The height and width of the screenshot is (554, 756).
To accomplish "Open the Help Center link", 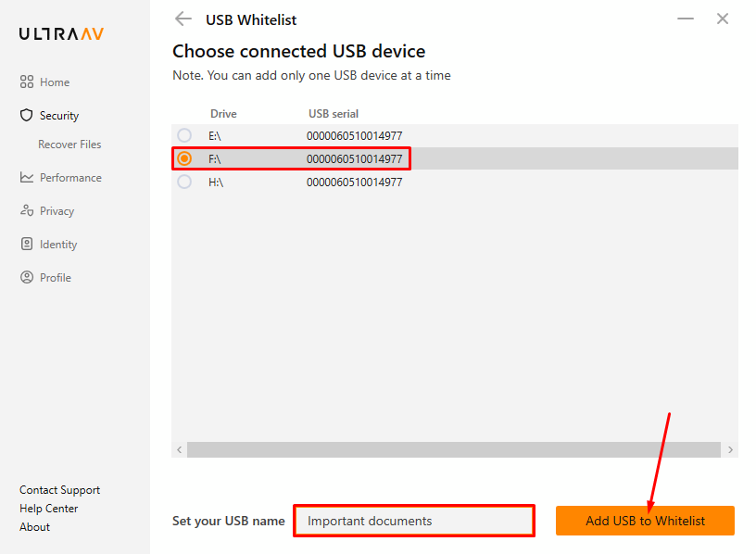I will [49, 509].
